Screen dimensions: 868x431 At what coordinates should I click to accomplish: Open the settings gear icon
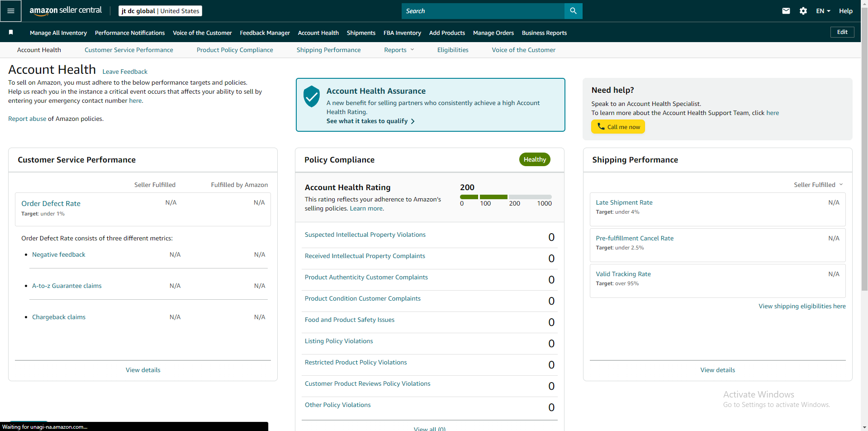click(803, 11)
